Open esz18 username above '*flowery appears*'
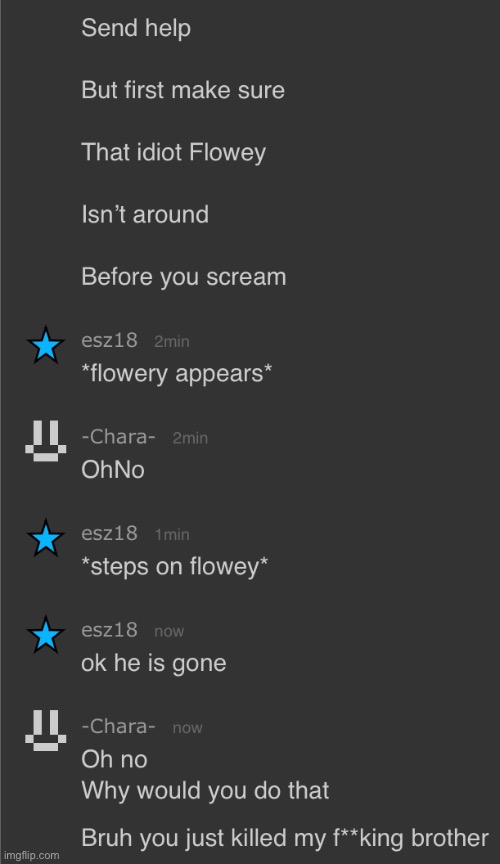 [109, 341]
